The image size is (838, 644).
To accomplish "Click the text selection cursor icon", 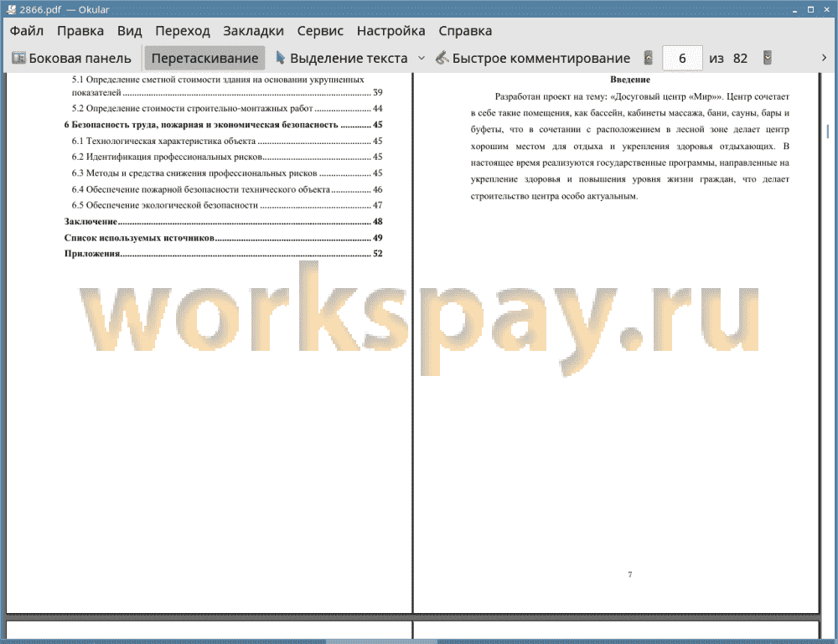I will pos(280,57).
